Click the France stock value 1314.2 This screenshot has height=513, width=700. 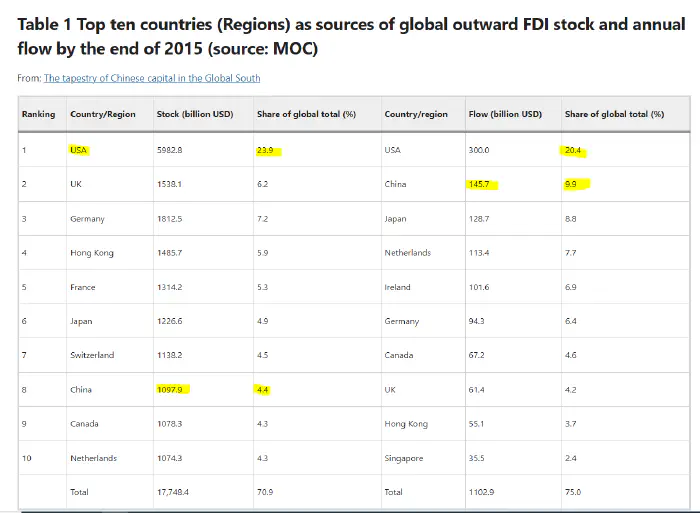170,287
